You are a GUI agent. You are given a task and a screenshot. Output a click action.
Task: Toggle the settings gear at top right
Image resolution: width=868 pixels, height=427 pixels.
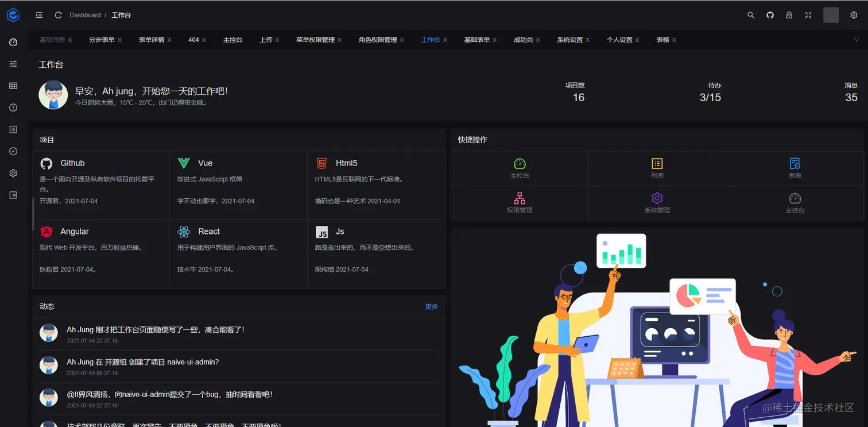pyautogui.click(x=854, y=15)
